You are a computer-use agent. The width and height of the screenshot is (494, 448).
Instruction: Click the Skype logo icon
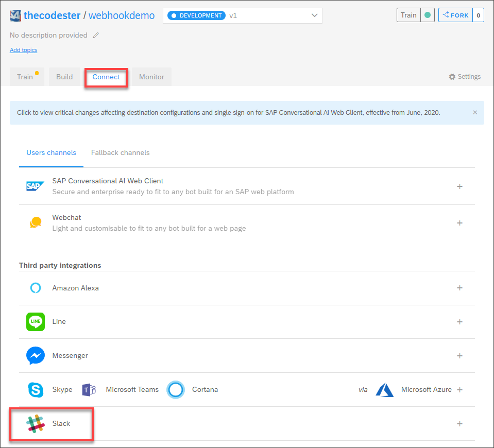click(x=36, y=390)
